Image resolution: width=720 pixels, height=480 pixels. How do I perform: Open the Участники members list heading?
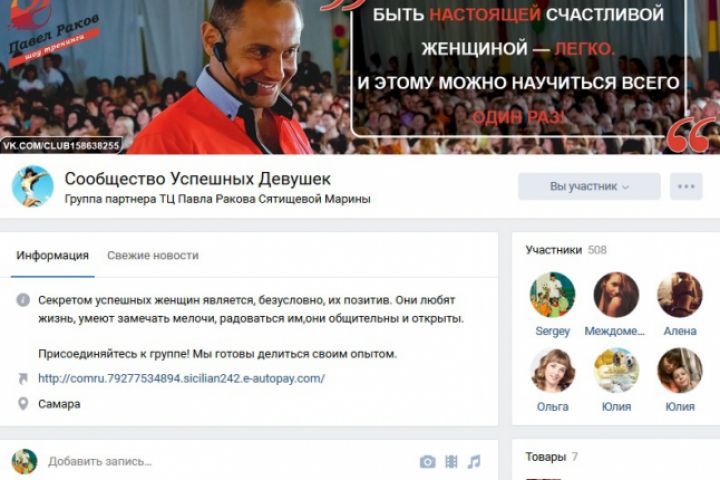click(x=553, y=250)
